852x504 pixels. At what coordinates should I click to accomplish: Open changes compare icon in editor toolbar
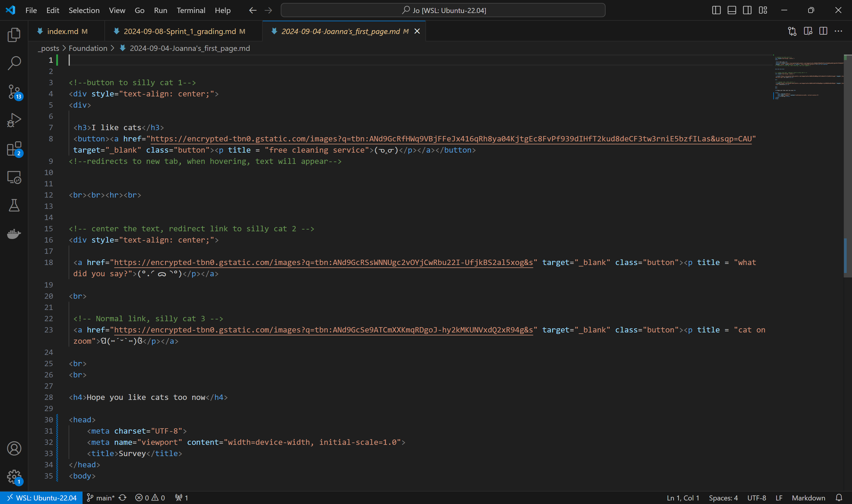(x=792, y=31)
